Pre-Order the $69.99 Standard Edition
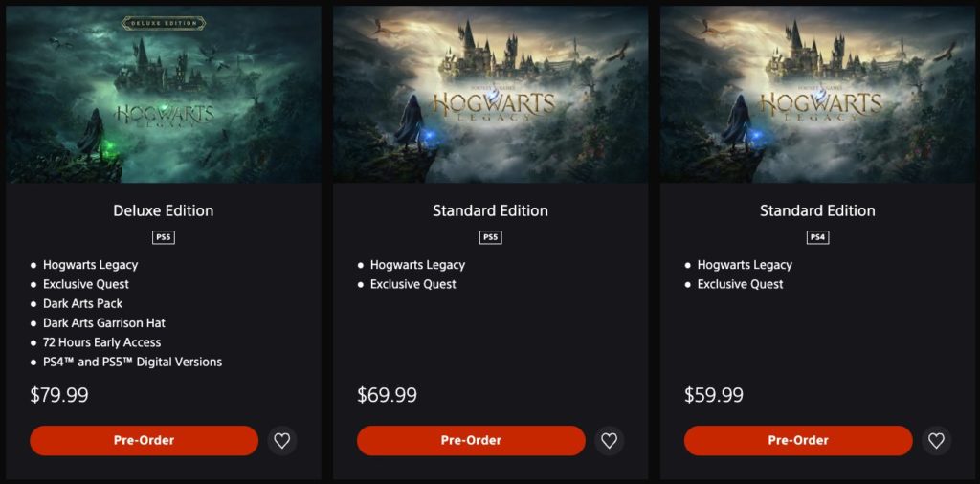 [x=471, y=441]
